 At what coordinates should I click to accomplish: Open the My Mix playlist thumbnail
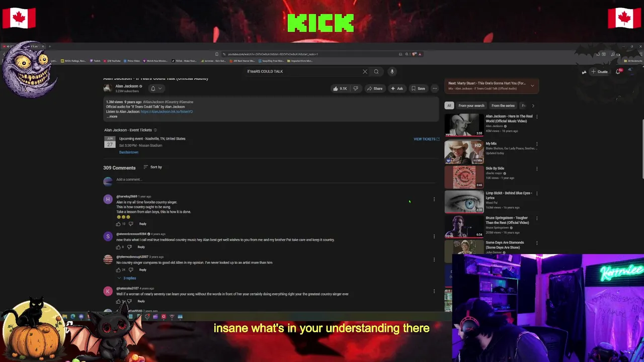(x=464, y=152)
